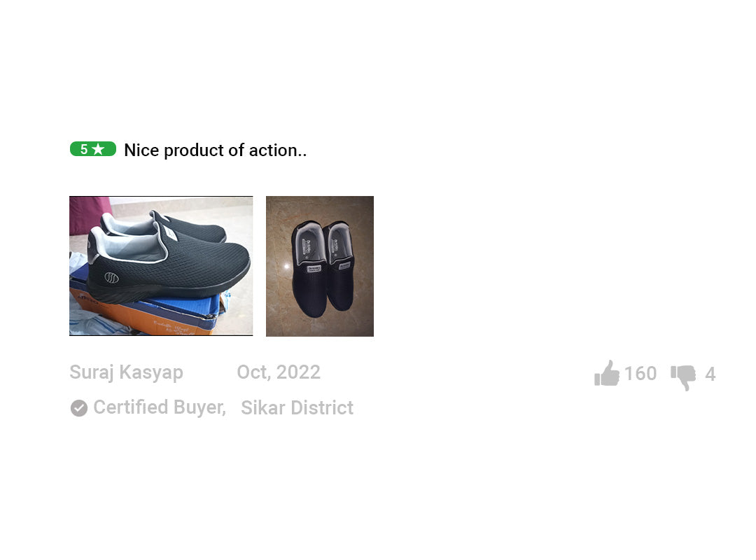Click the Certified Buyer label
The height and width of the screenshot is (560, 756).
(160, 407)
